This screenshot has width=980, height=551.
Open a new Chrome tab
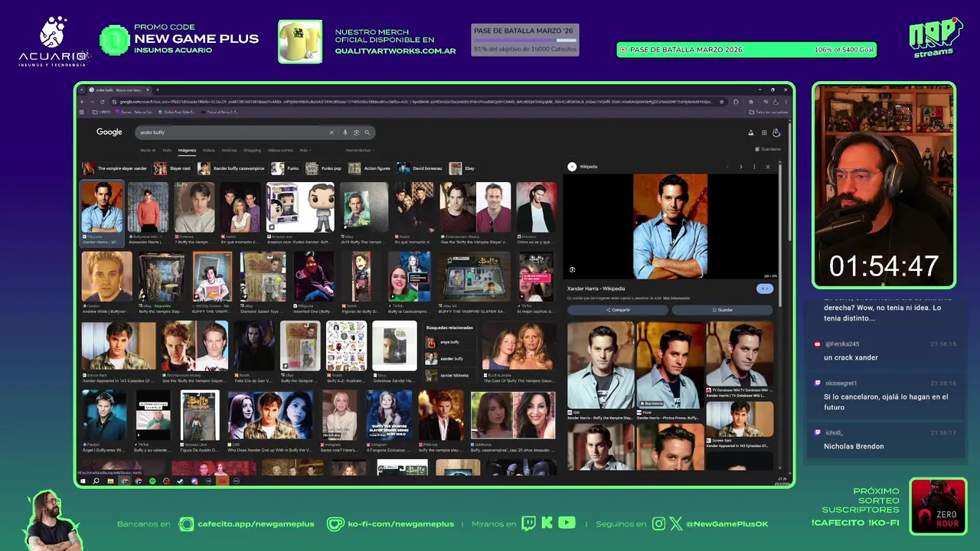click(x=158, y=90)
